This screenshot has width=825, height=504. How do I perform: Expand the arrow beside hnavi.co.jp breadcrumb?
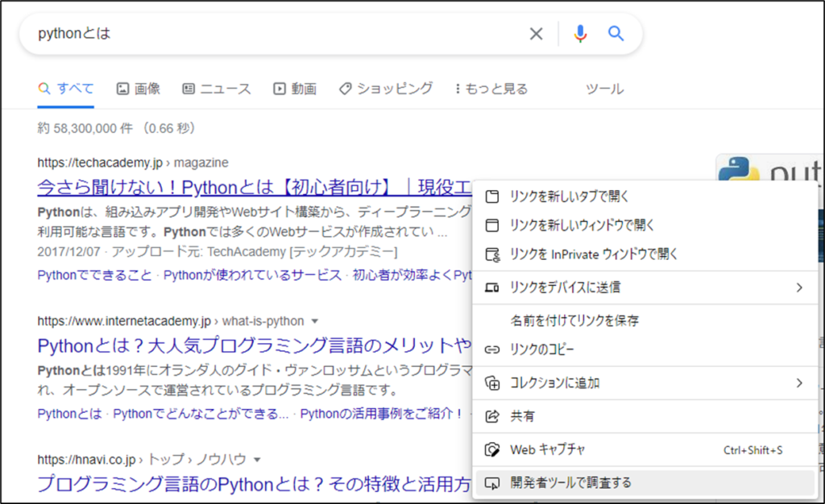click(257, 460)
